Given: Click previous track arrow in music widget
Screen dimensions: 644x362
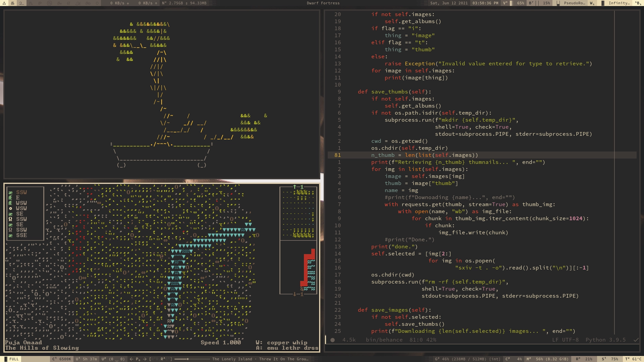Looking at the screenshot, I should [131, 359].
